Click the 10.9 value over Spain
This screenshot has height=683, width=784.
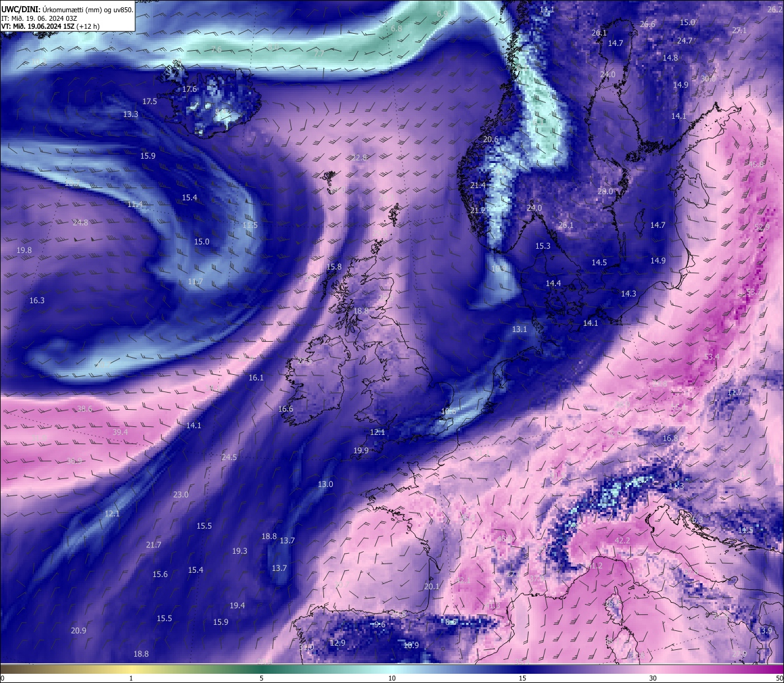(411, 646)
